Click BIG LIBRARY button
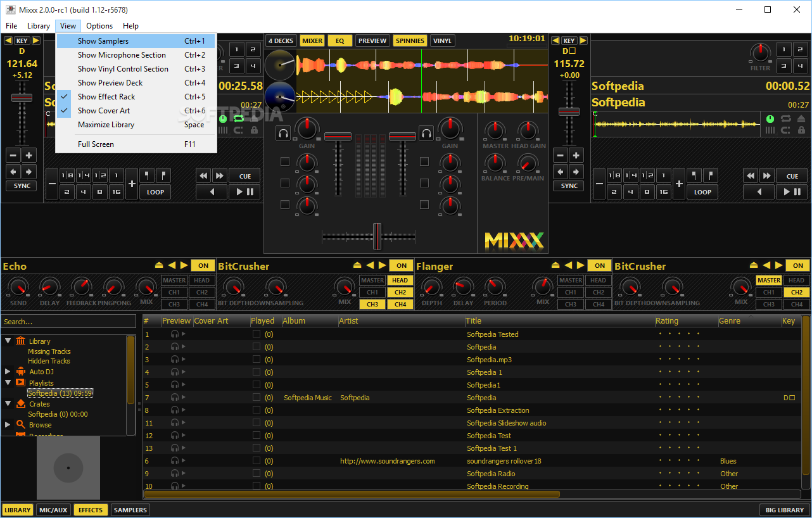Image resolution: width=812 pixels, height=518 pixels. 784,510
